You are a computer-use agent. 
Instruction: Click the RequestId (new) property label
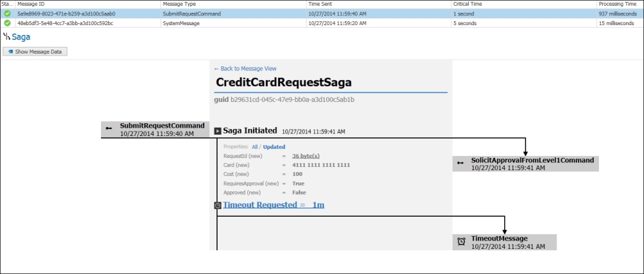pyautogui.click(x=243, y=156)
